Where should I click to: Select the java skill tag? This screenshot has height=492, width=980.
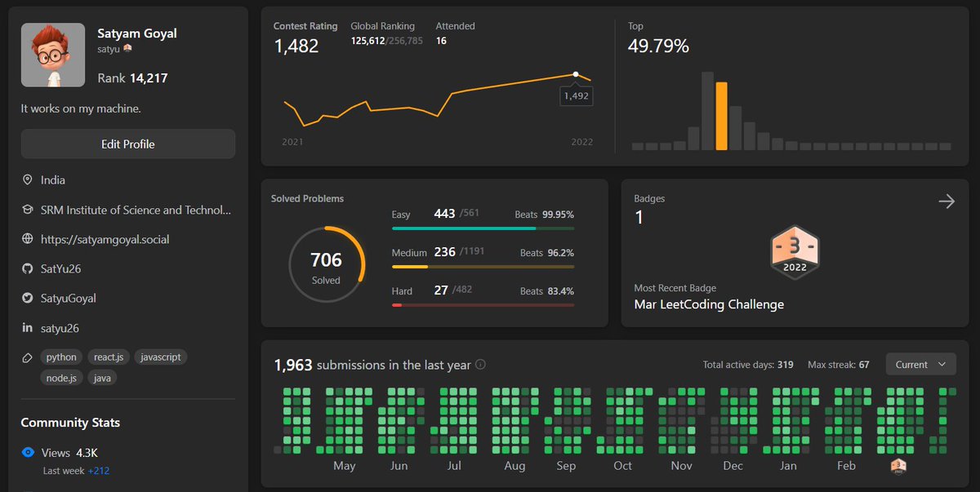coord(102,378)
